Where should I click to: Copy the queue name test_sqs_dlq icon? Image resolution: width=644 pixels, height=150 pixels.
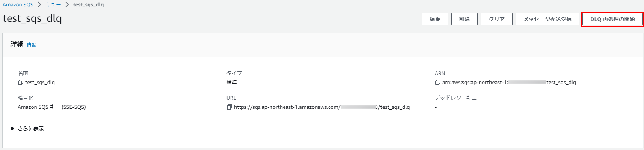[21, 82]
